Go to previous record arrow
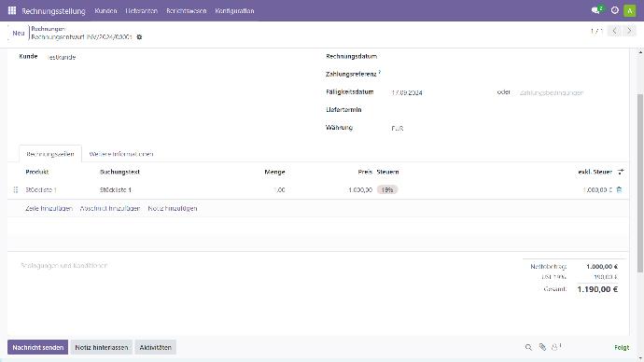Screen dimensions: 644x362 pyautogui.click(x=614, y=31)
